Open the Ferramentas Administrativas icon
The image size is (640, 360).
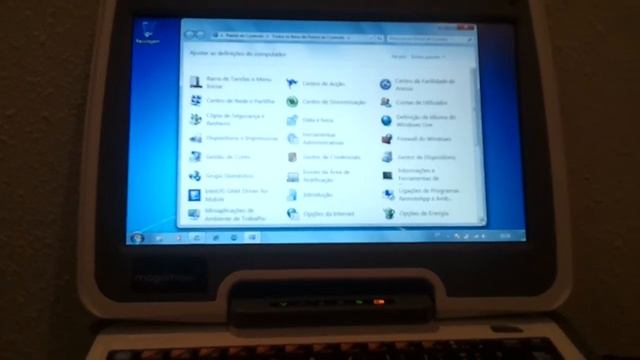[293, 139]
